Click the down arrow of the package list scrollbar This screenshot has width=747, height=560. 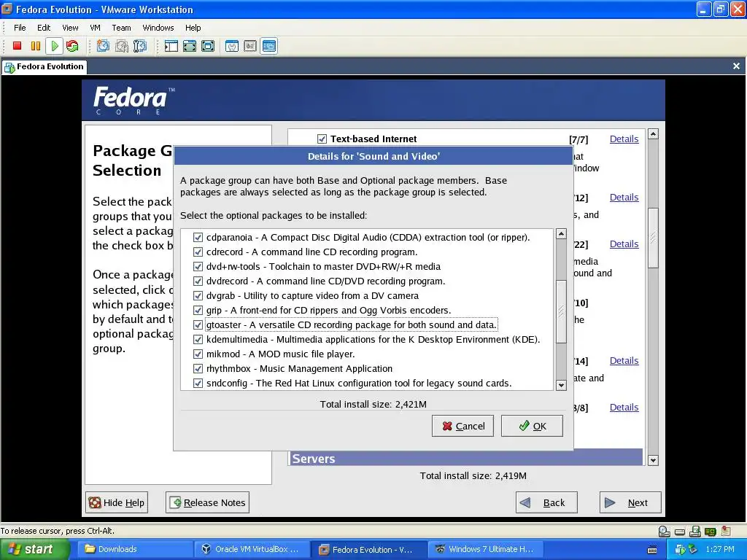point(561,385)
